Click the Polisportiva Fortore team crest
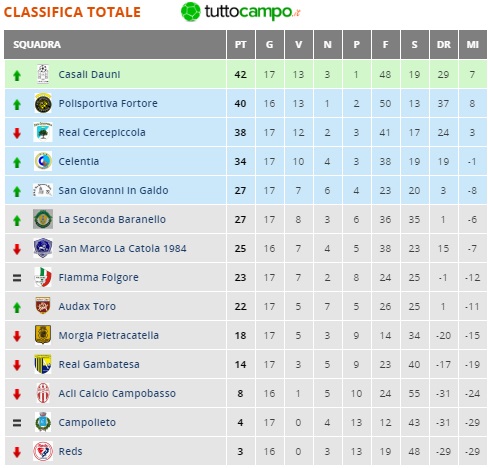 click(43, 103)
